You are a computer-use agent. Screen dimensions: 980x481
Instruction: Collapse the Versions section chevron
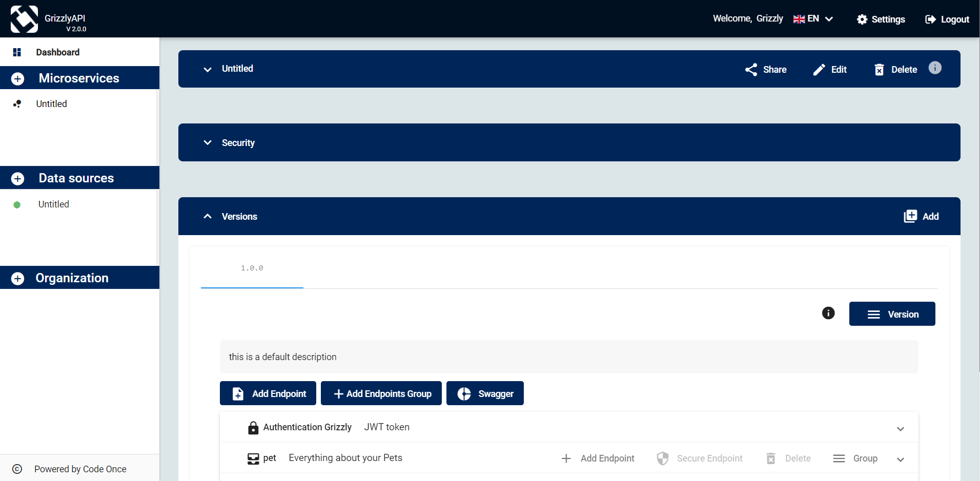pyautogui.click(x=208, y=216)
